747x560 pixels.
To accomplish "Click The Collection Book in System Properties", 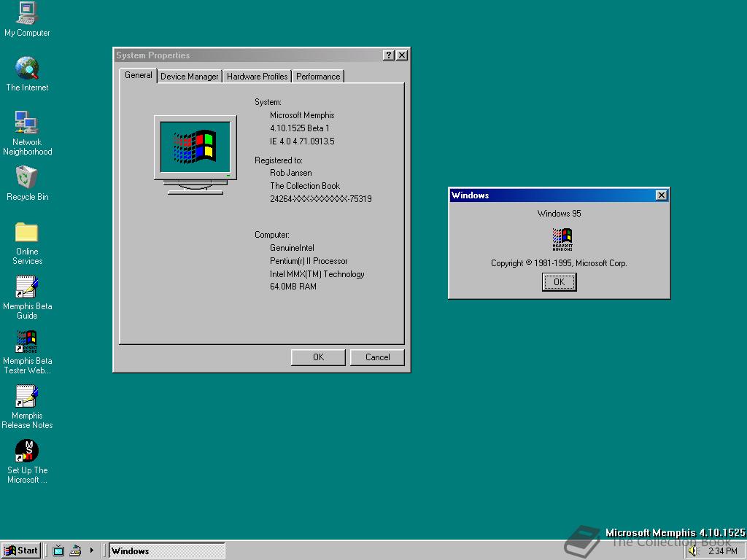I will (305, 186).
